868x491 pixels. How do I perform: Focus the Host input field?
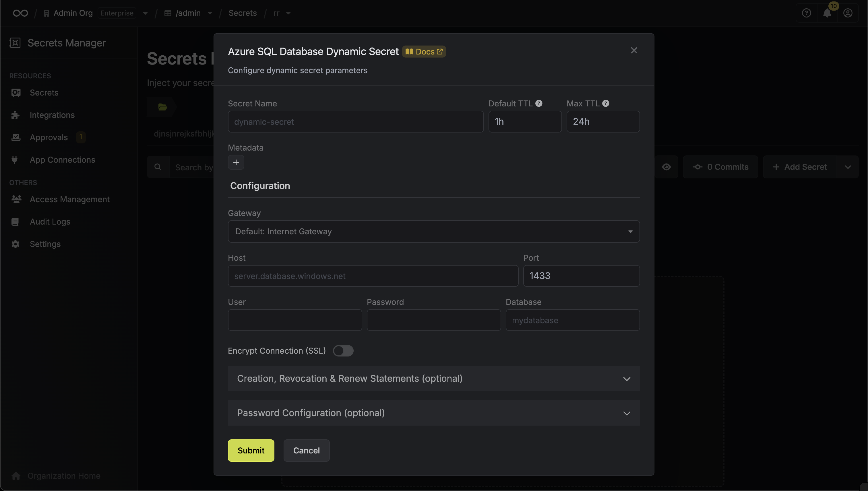point(373,276)
